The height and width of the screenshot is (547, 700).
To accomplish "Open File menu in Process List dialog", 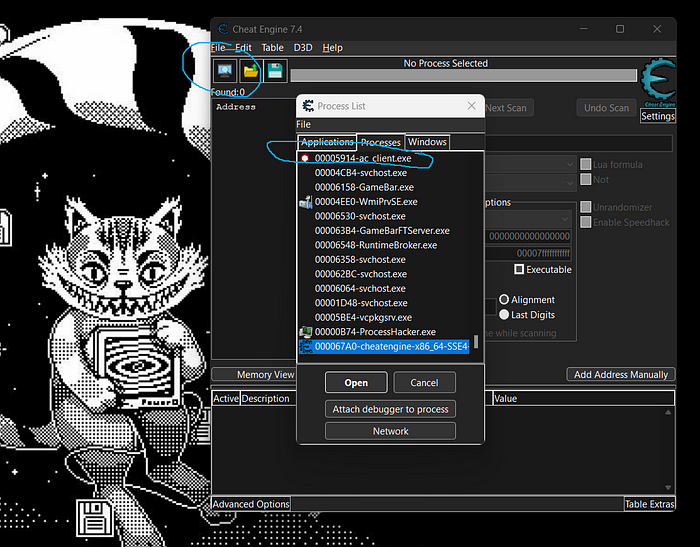I will 304,125.
